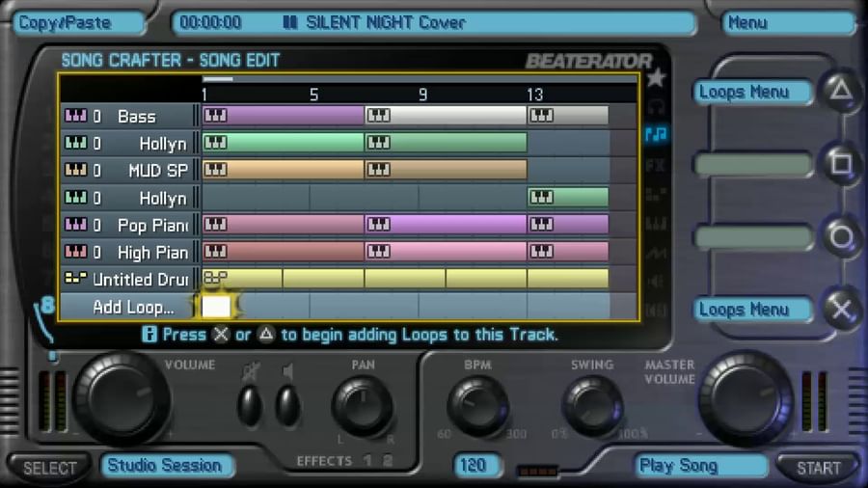868x488 pixels.
Task: Select the headphones icon in sidebar
Action: pos(656,106)
